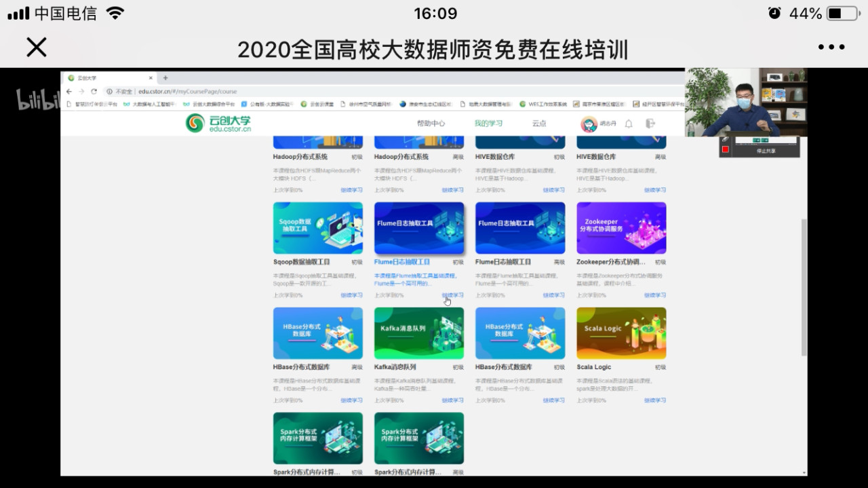Click the 不安全 security info icon in address bar
Viewport: 868px width, 488px height.
pyautogui.click(x=111, y=91)
